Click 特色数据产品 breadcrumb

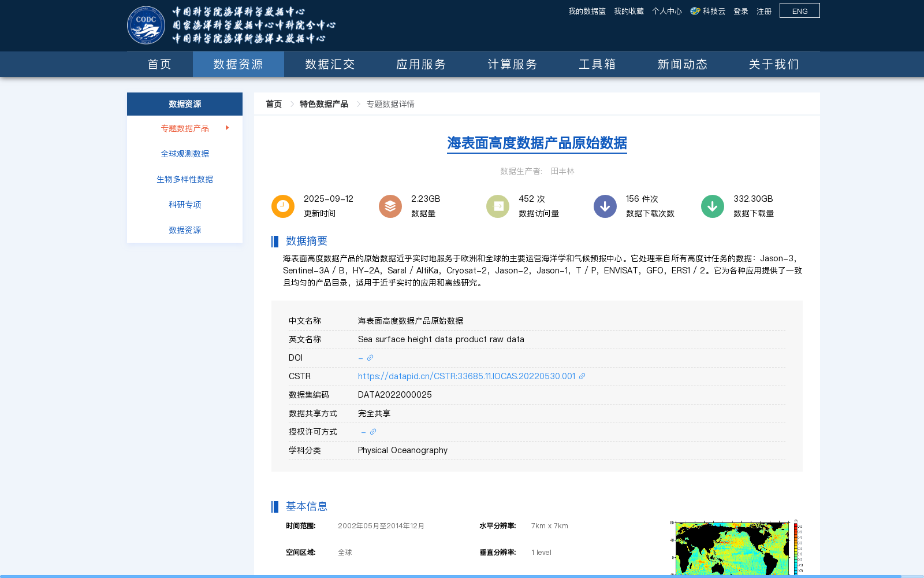point(324,104)
